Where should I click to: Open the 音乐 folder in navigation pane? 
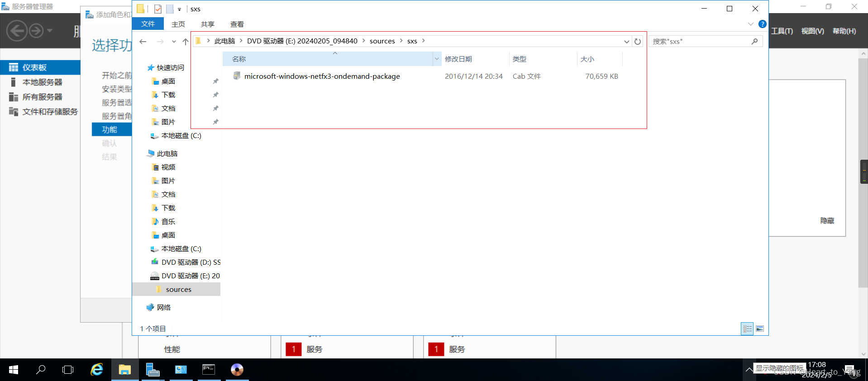(x=168, y=222)
